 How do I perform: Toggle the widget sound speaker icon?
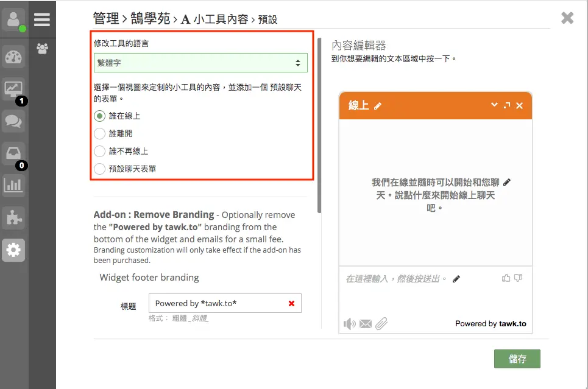point(350,323)
